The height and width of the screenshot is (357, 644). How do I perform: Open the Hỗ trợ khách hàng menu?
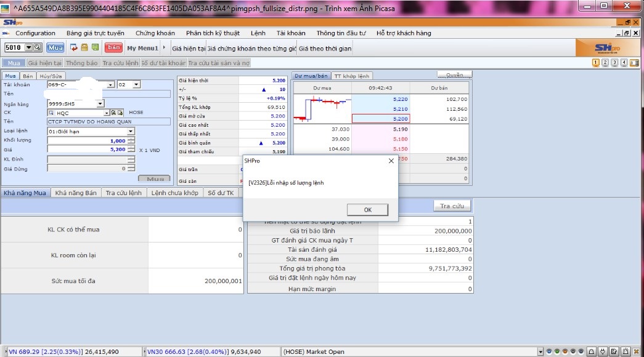click(x=404, y=33)
